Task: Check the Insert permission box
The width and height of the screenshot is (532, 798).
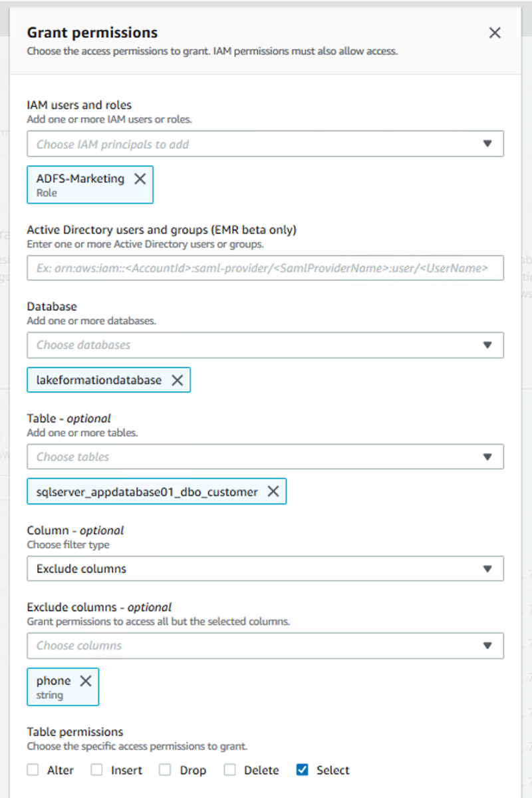Action: (97, 770)
